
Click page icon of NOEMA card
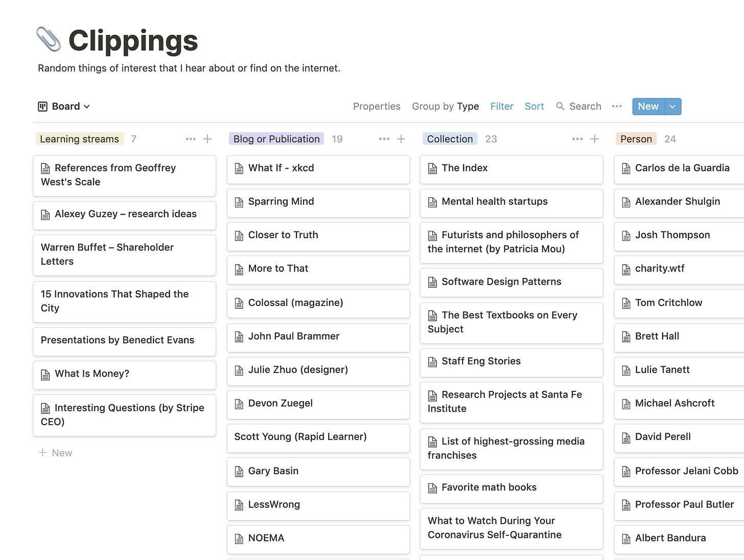pos(239,539)
